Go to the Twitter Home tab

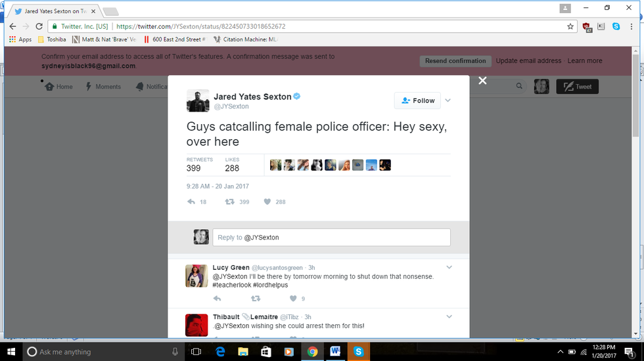(x=58, y=87)
